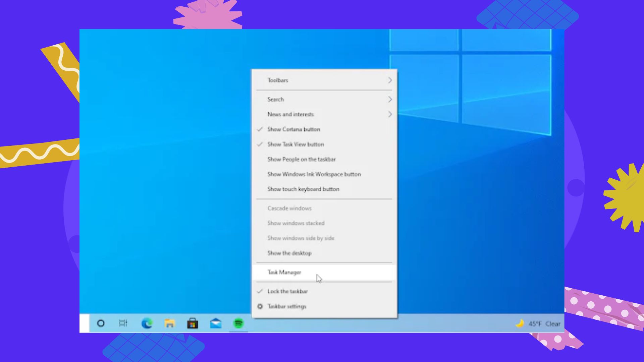Enable Show People on the taskbar

pyautogui.click(x=324, y=159)
